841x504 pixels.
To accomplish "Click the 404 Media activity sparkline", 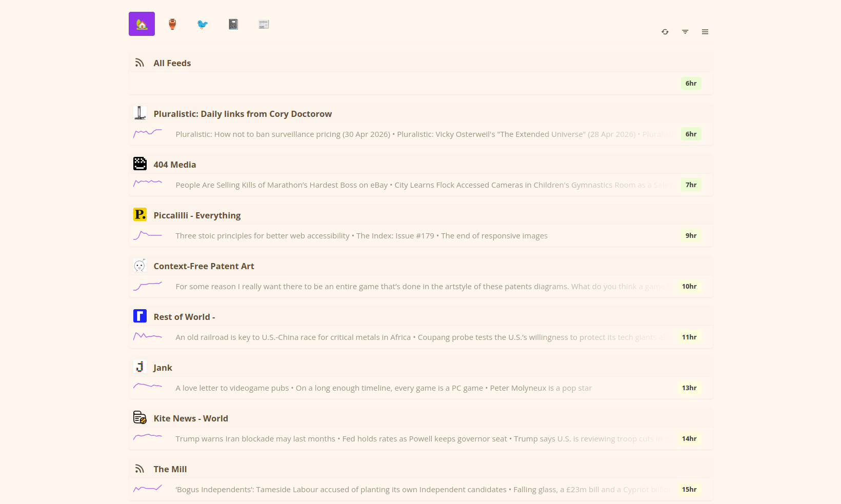I will tap(148, 183).
